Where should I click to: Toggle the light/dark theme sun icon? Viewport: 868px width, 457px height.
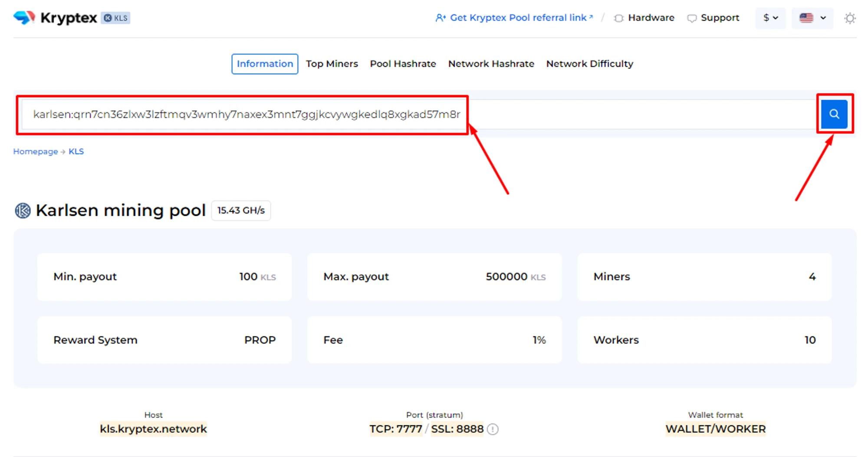pyautogui.click(x=849, y=18)
